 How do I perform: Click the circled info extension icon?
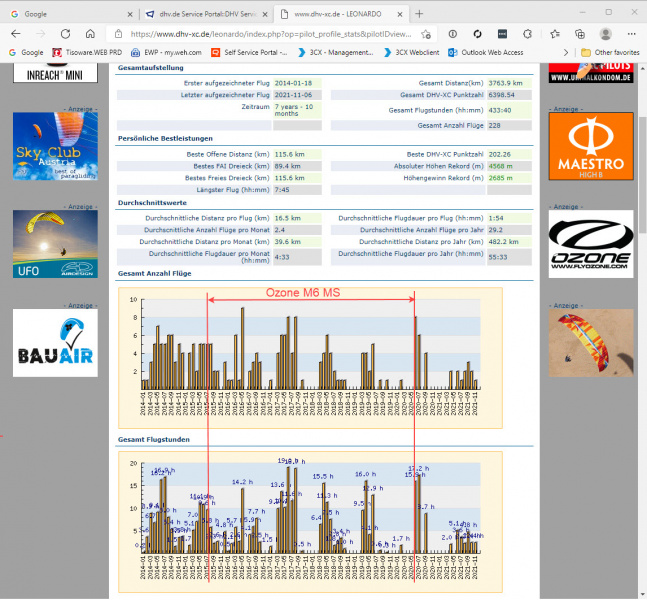coord(453,34)
